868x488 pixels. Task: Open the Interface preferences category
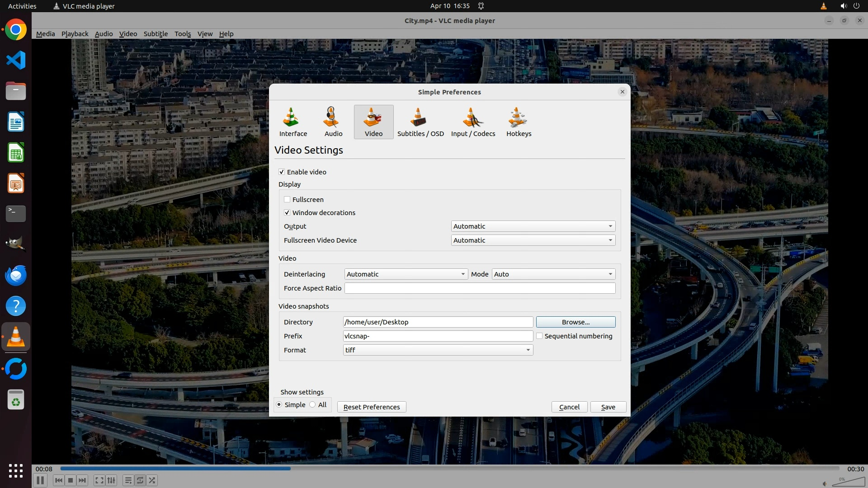point(293,122)
